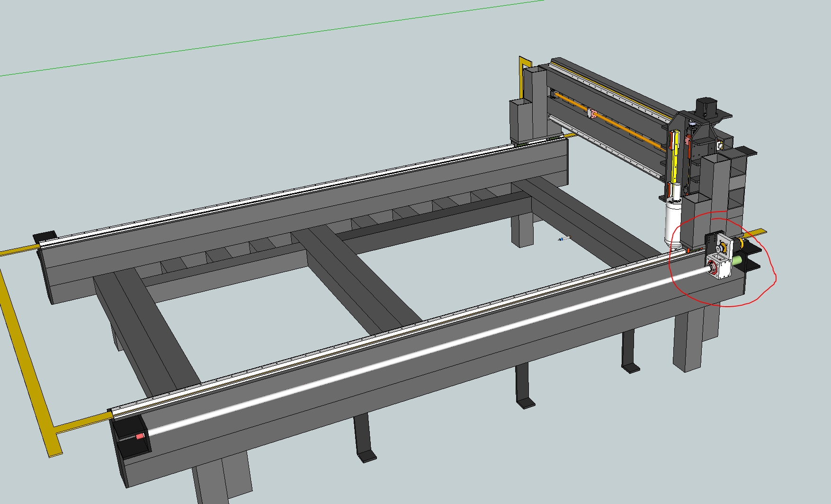Select the red block at front rail end
The height and width of the screenshot is (504, 831).
pos(140,436)
